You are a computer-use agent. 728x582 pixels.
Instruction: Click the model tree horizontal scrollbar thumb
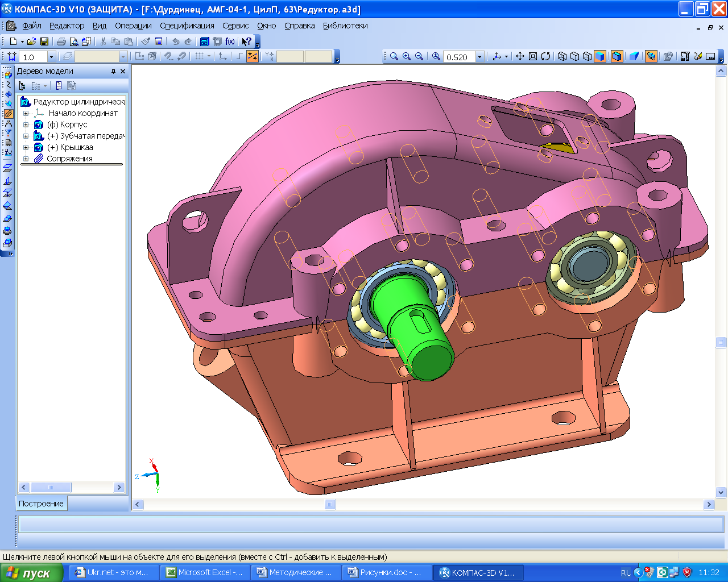click(x=51, y=487)
